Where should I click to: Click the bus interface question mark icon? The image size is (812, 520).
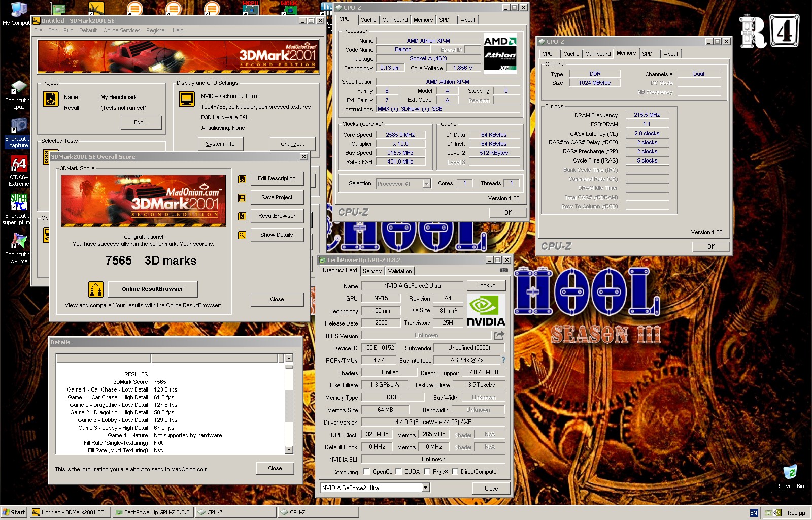point(503,360)
